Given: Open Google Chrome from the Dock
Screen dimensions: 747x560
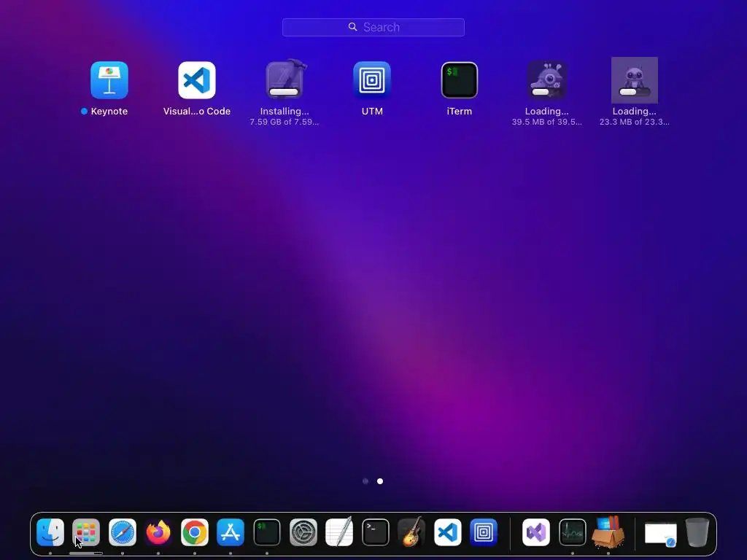Looking at the screenshot, I should (194, 532).
